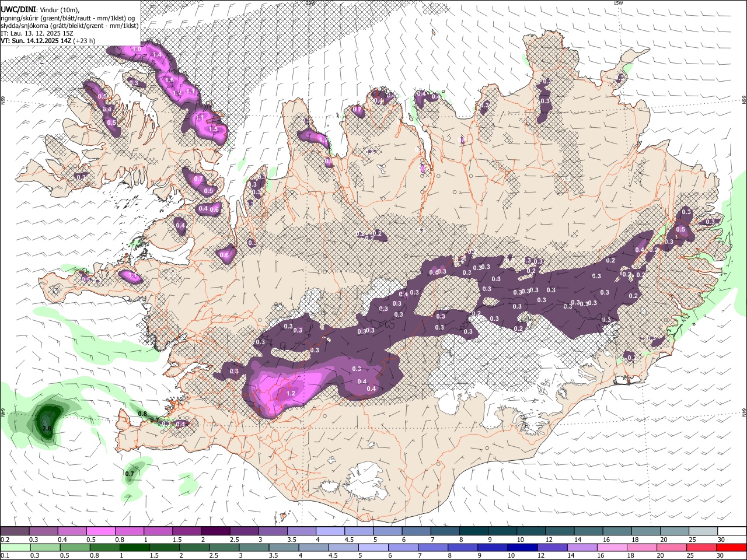Click the '0.1' label under the lower legend
The image size is (747, 560).
tap(5, 556)
